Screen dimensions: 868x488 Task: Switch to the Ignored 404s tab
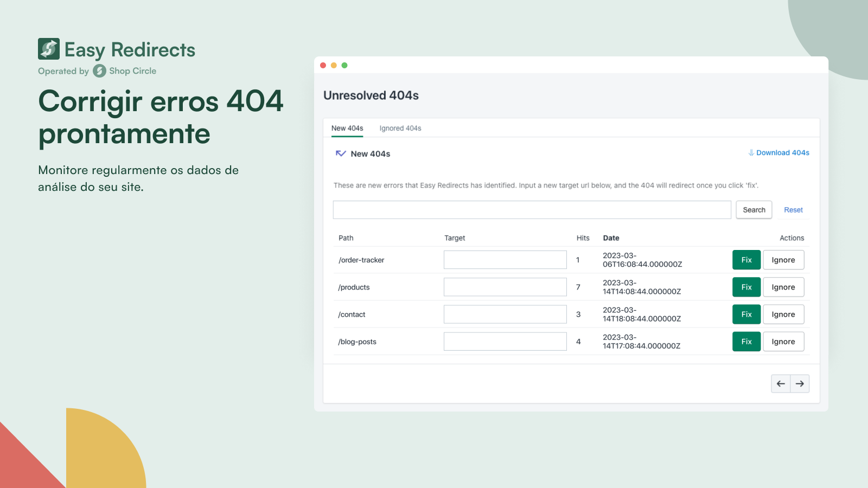coord(400,129)
